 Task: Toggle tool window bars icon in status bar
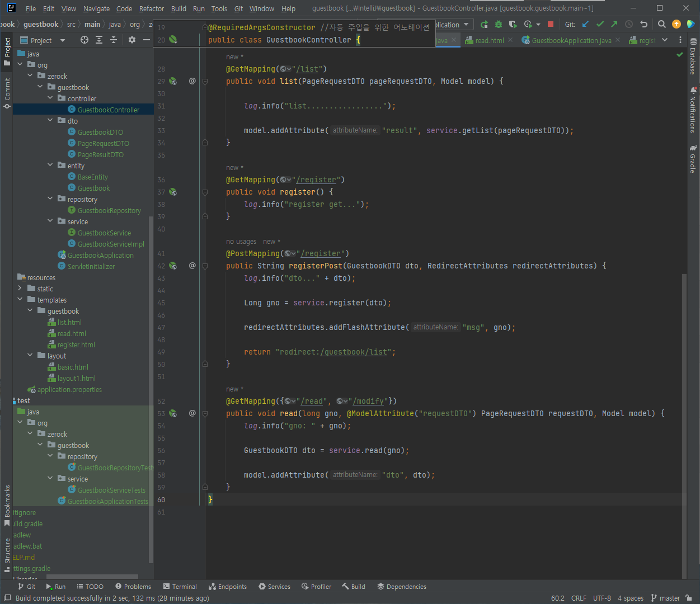[x=7, y=598]
